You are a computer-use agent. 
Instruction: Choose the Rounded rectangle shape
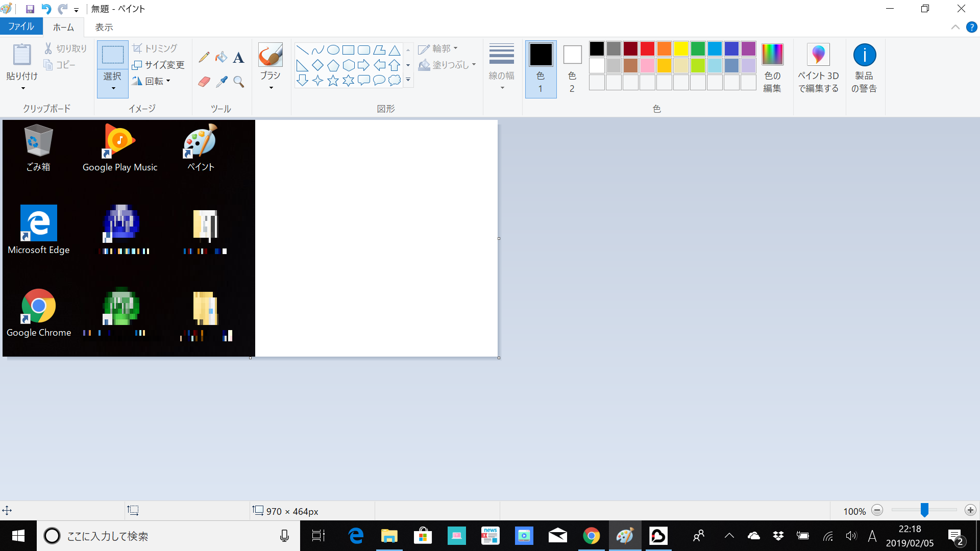363,50
